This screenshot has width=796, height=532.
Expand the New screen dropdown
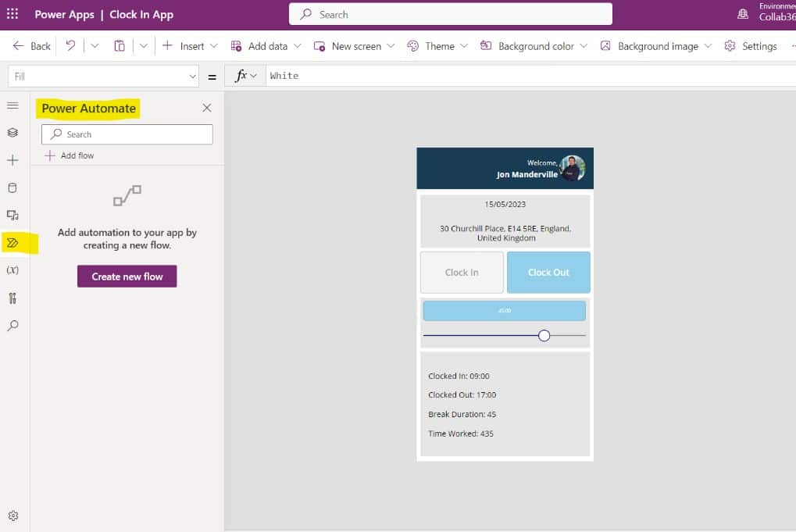pos(354,46)
